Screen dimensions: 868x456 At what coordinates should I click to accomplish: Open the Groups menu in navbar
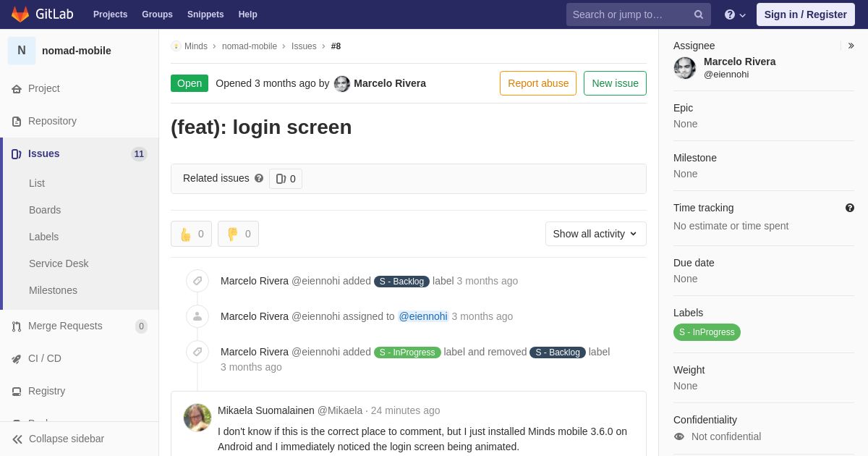[157, 14]
